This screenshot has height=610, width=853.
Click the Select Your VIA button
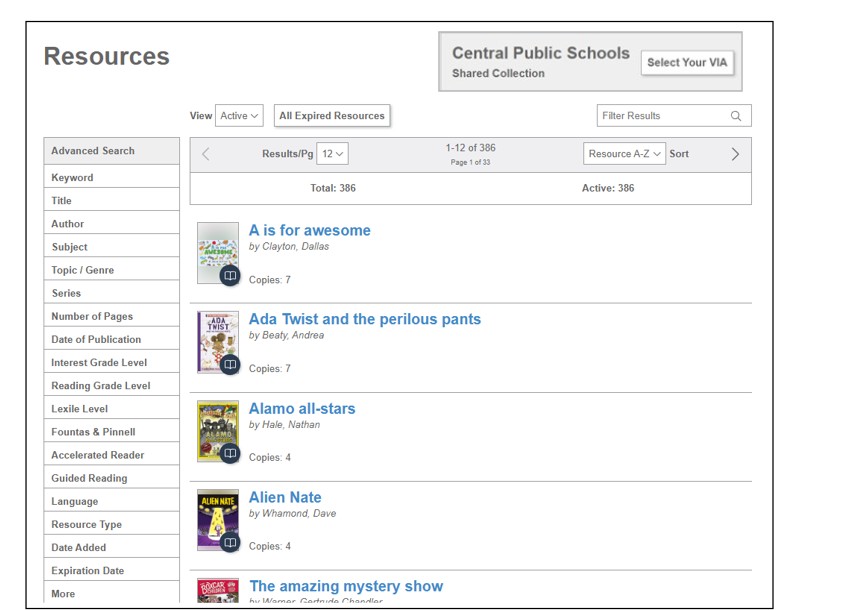pos(687,62)
